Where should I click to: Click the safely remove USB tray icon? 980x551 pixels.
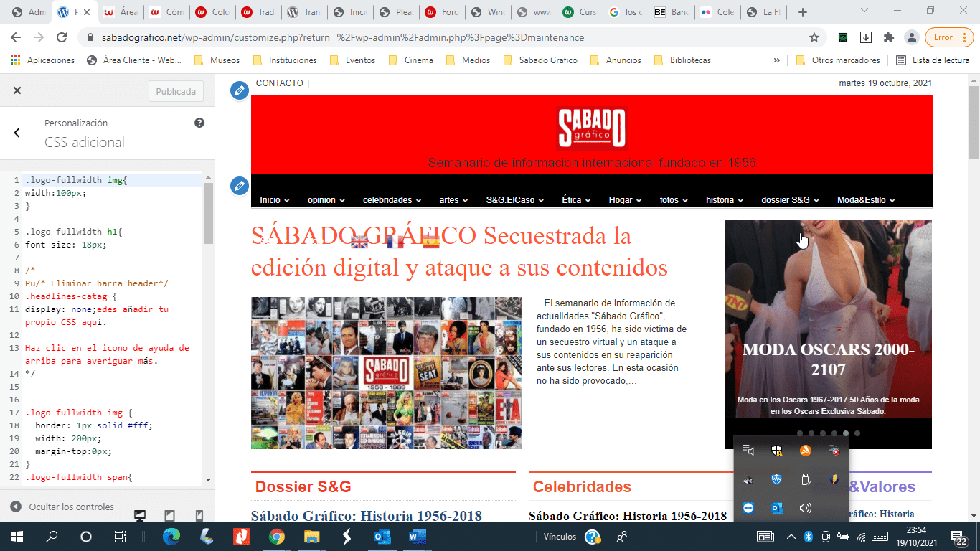(x=805, y=479)
